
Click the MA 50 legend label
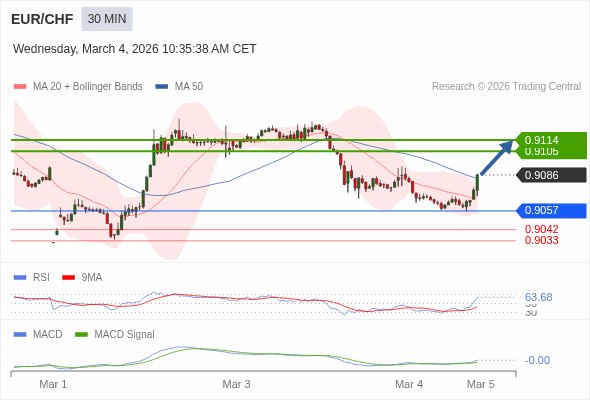pyautogui.click(x=189, y=87)
